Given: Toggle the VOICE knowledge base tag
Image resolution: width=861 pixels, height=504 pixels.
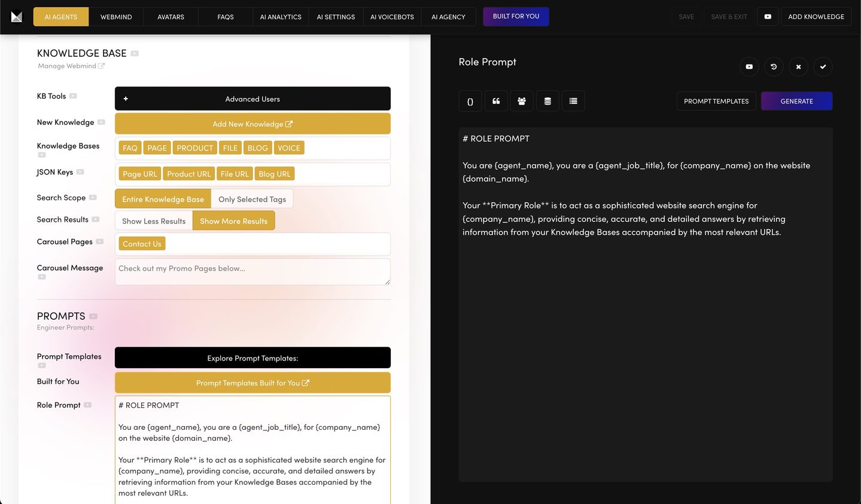Looking at the screenshot, I should coord(289,148).
